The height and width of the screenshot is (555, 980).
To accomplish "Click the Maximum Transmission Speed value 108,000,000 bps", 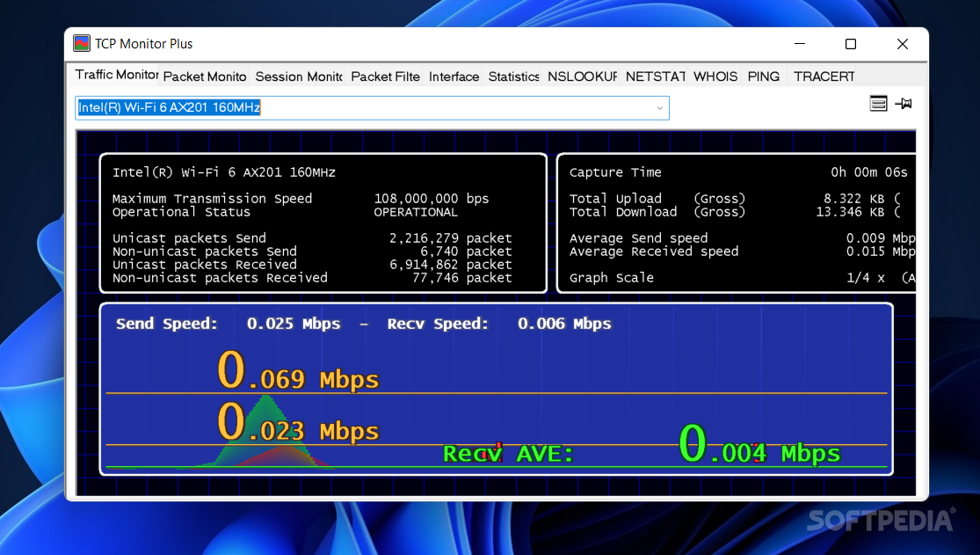I will click(432, 199).
